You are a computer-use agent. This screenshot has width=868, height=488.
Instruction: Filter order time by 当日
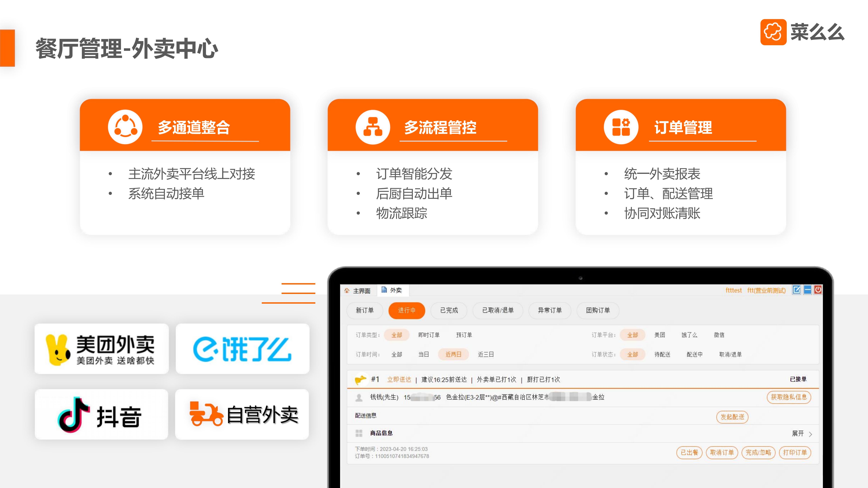[423, 354]
